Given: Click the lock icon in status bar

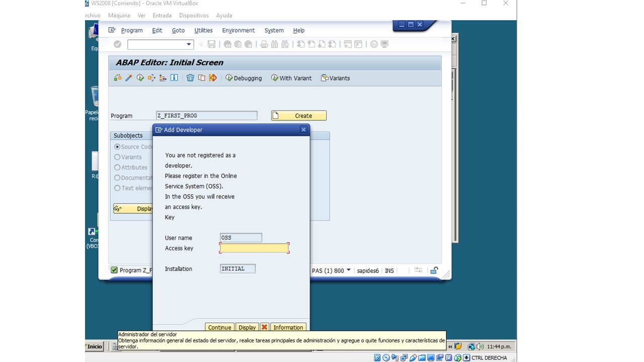Looking at the screenshot, I should pos(434,270).
